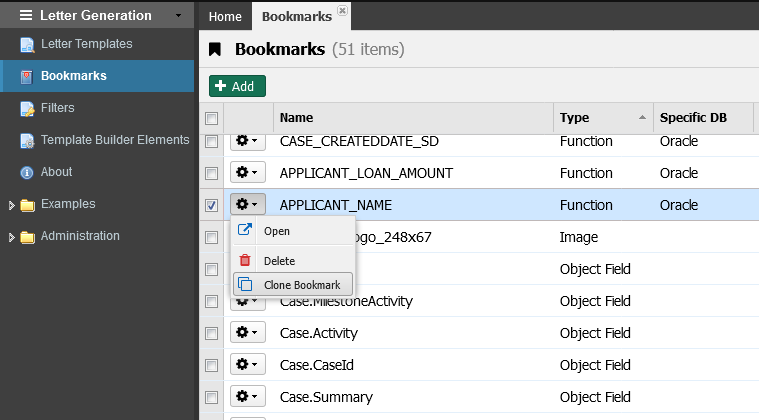Uncheck the APPLICANT_NAME row checkbox

[211, 205]
